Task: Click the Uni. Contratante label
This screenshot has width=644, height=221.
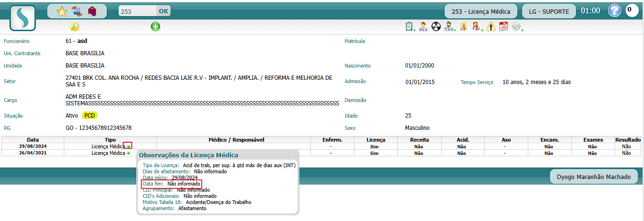Action: click(22, 53)
